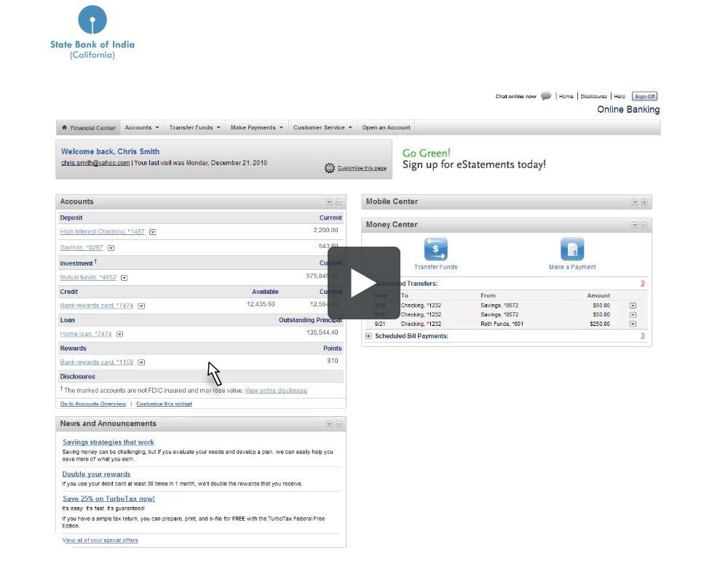The height and width of the screenshot is (566, 728).
Task: Collapse the Money Center panel with minus icon
Action: coord(644,226)
